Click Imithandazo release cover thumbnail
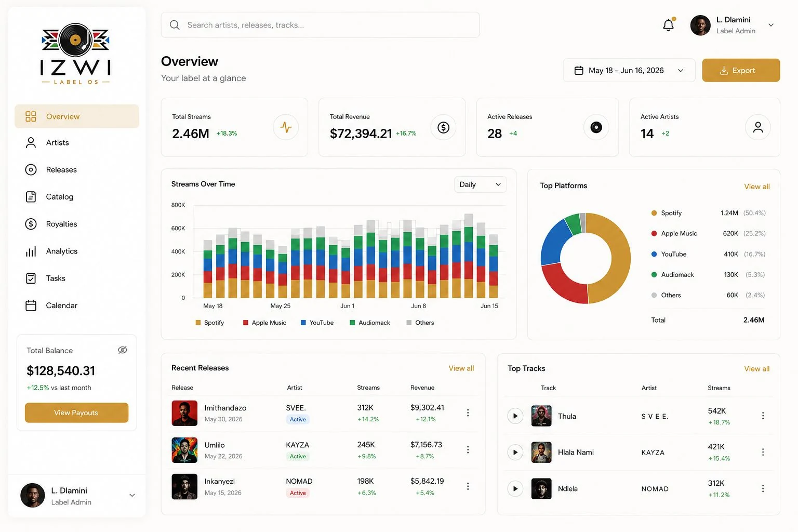Screen dimensions: 798x532 click(184, 413)
